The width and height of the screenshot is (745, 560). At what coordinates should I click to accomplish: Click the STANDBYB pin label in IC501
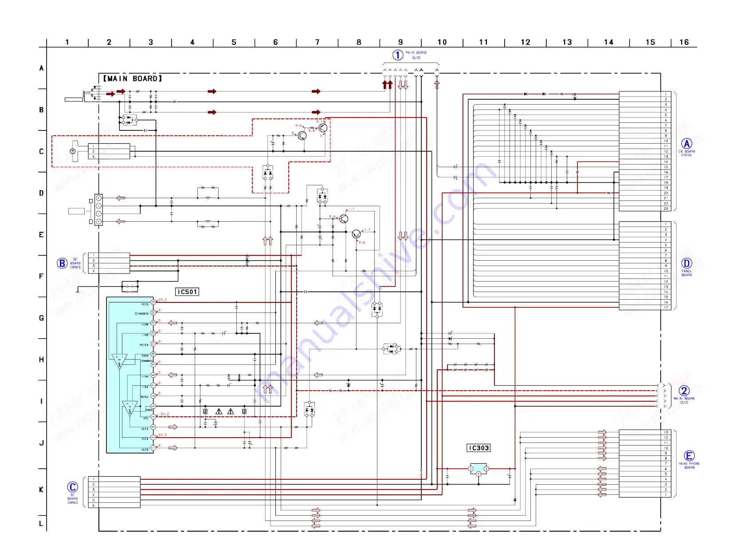click(142, 314)
